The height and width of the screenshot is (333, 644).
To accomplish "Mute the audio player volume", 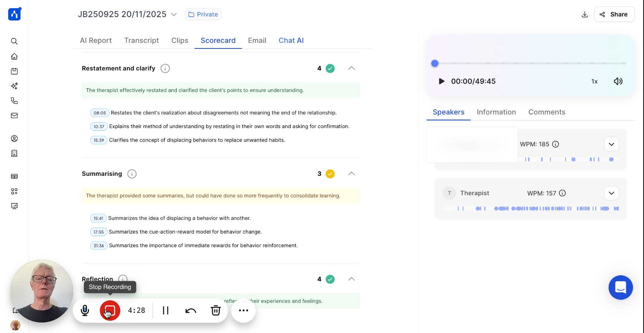I will pos(618,81).
